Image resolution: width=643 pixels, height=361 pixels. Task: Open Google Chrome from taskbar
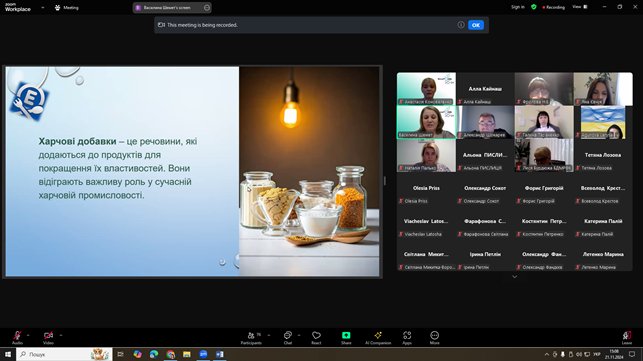click(x=171, y=354)
